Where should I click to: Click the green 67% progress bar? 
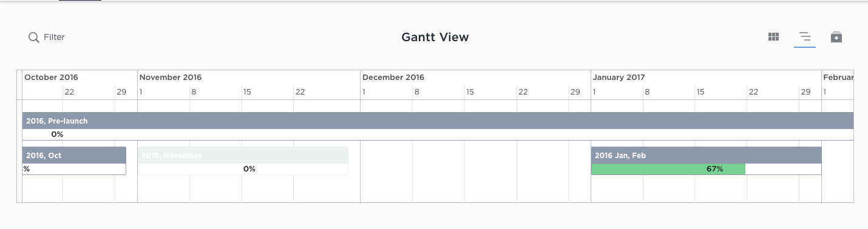click(x=668, y=169)
